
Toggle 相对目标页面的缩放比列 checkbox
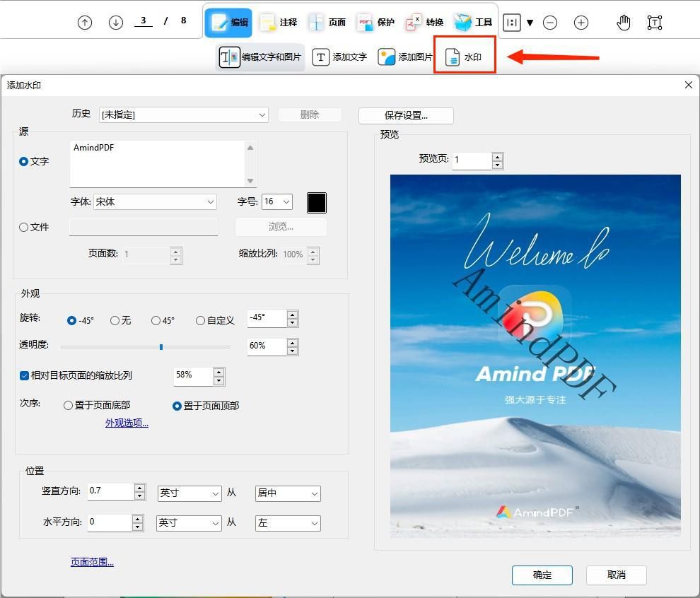pos(24,376)
